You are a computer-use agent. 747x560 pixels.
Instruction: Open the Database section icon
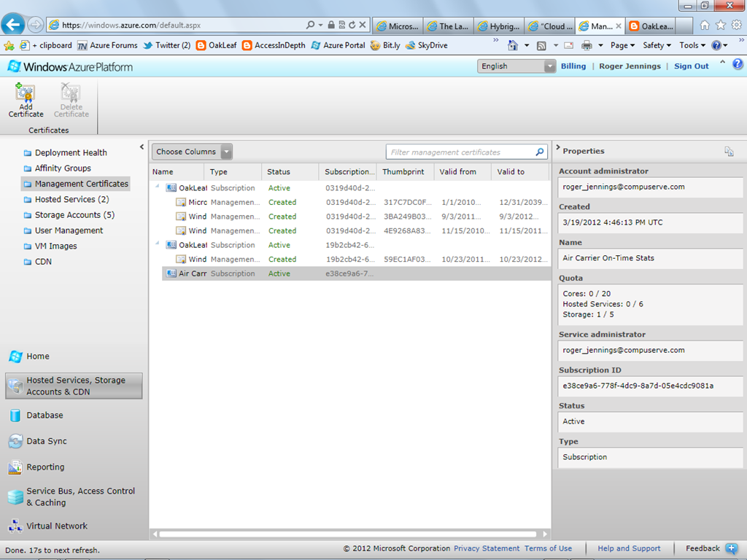pos(15,416)
